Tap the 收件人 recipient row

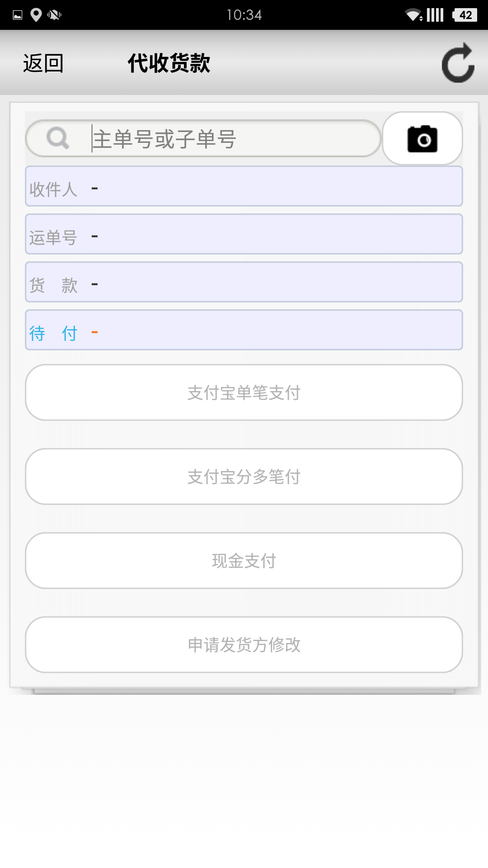[244, 186]
